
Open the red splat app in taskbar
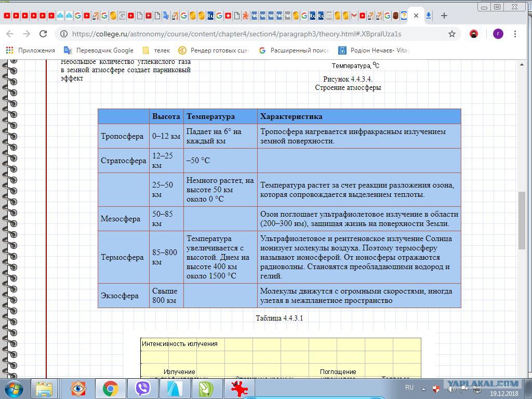tap(239, 389)
